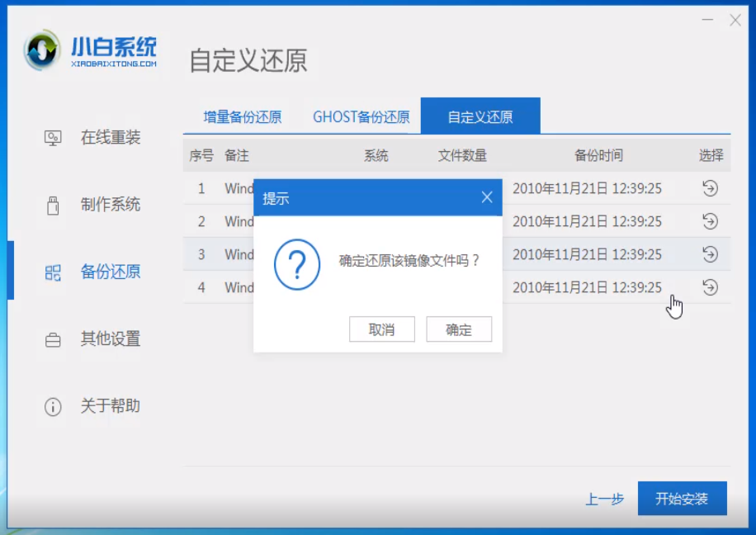Click restore icon on backup row 3
Image resolution: width=756 pixels, height=535 pixels.
click(x=709, y=254)
